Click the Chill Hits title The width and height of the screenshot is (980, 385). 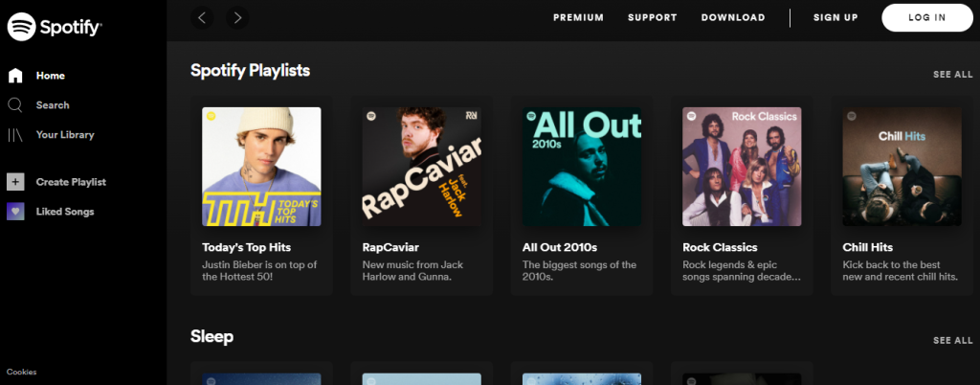[867, 247]
